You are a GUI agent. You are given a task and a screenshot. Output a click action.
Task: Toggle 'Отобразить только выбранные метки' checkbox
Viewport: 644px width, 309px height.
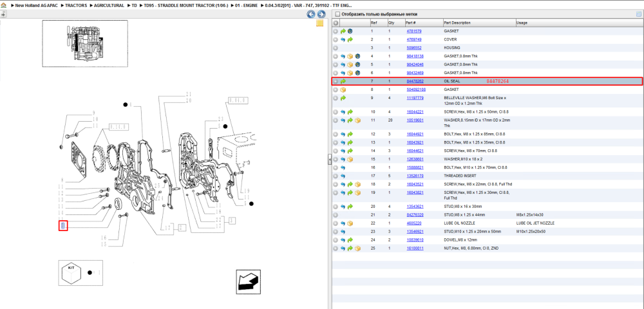tap(337, 14)
